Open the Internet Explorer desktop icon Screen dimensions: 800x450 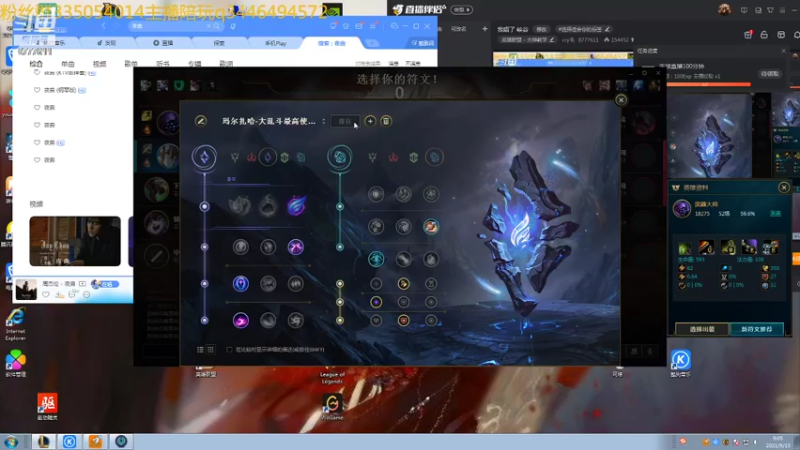[x=15, y=324]
